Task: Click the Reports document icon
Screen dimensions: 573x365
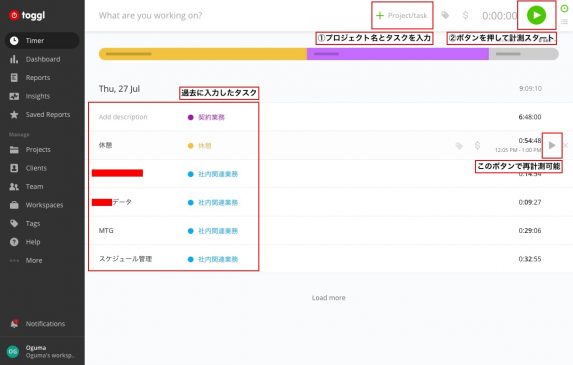Action: [14, 77]
